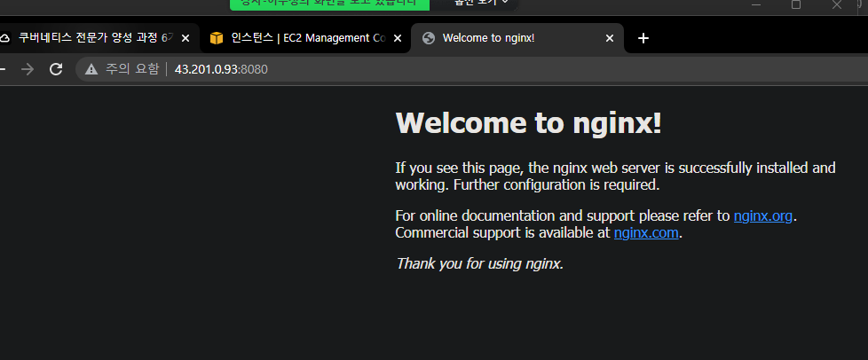Screen dimensions: 868x360
Task: Select the Welcome to nginx! tab
Action: tap(517, 38)
